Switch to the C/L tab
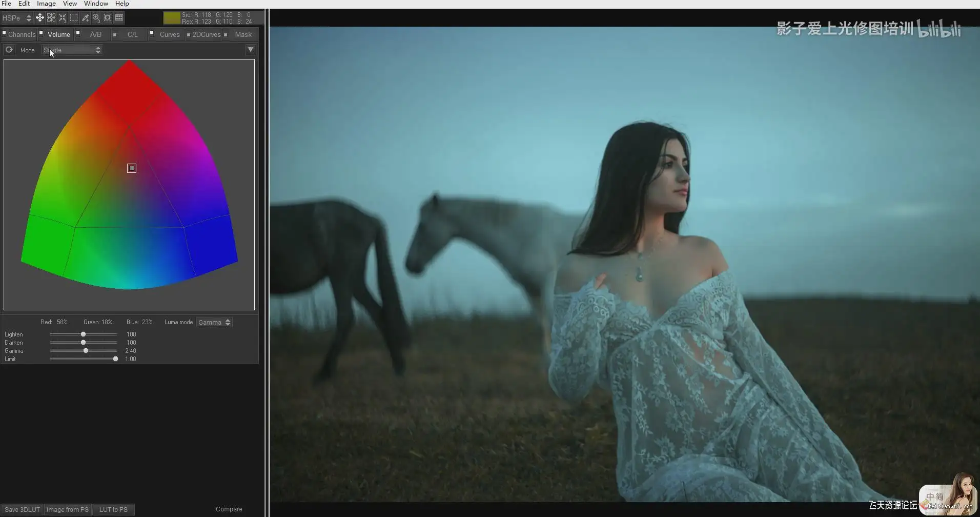The height and width of the screenshot is (517, 980). 133,34
